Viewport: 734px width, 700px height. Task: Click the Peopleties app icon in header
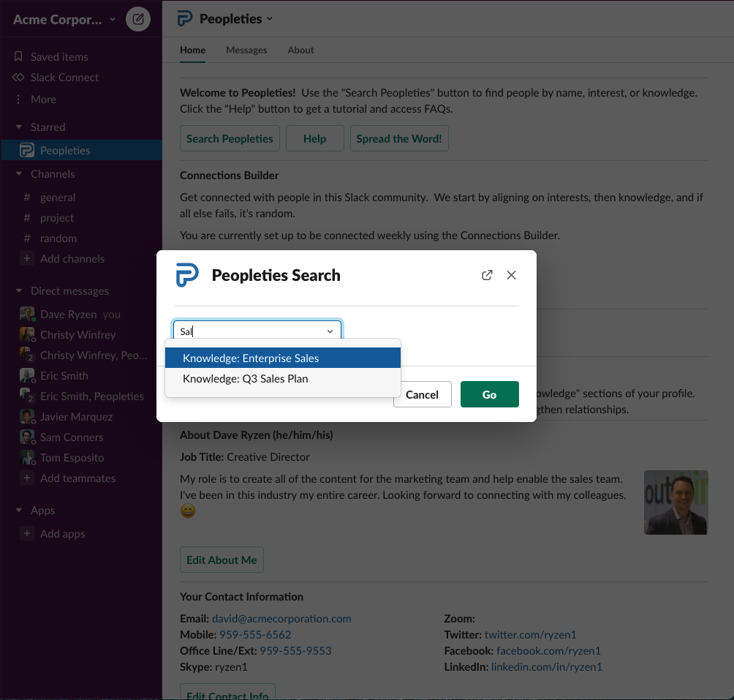pyautogui.click(x=185, y=19)
